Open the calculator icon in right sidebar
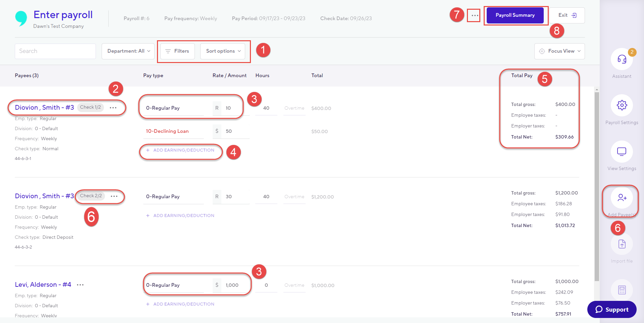The width and height of the screenshot is (644, 323). point(622,290)
